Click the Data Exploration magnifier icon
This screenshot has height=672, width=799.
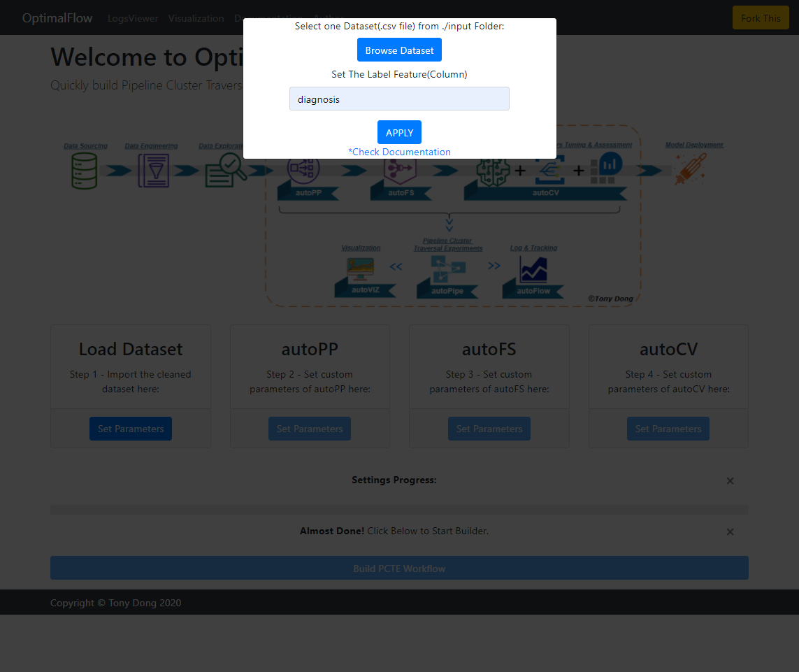click(226, 171)
